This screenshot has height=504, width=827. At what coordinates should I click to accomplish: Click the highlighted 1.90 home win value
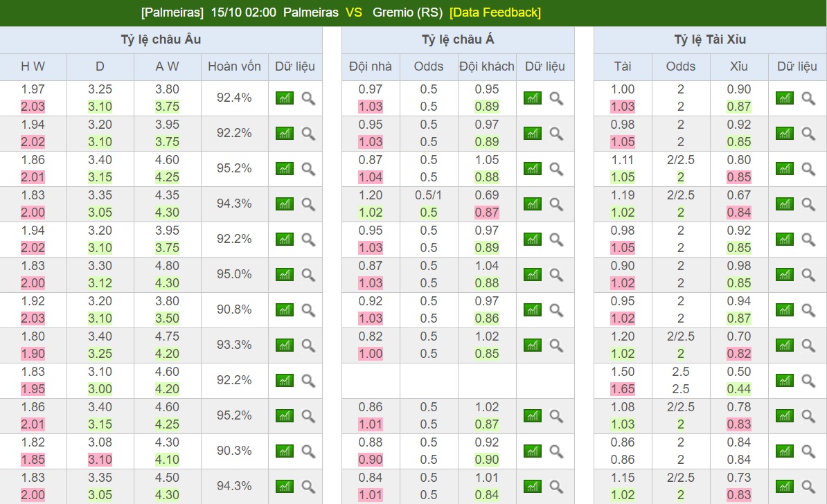[x=33, y=354]
